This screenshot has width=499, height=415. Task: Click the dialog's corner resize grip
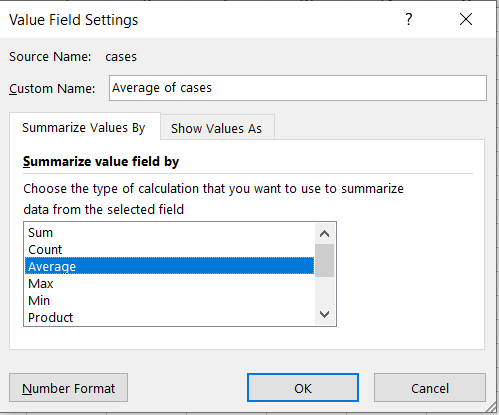coord(491,407)
